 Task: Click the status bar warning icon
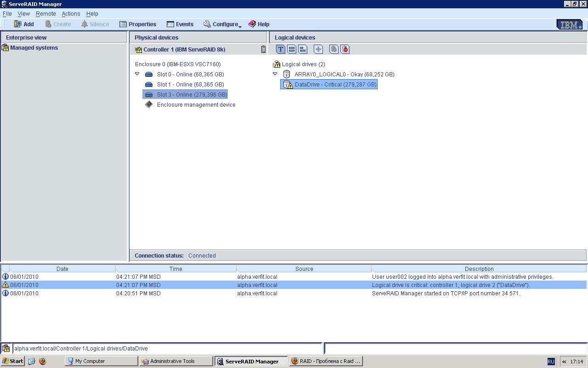6,349
